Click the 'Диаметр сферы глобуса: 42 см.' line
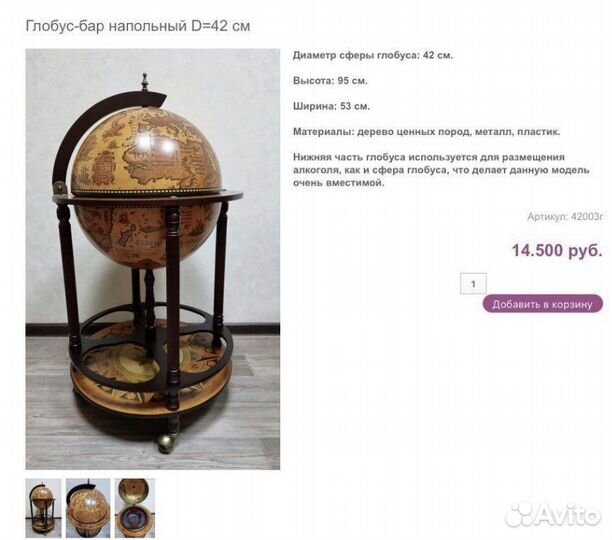612x540 pixels. point(373,55)
